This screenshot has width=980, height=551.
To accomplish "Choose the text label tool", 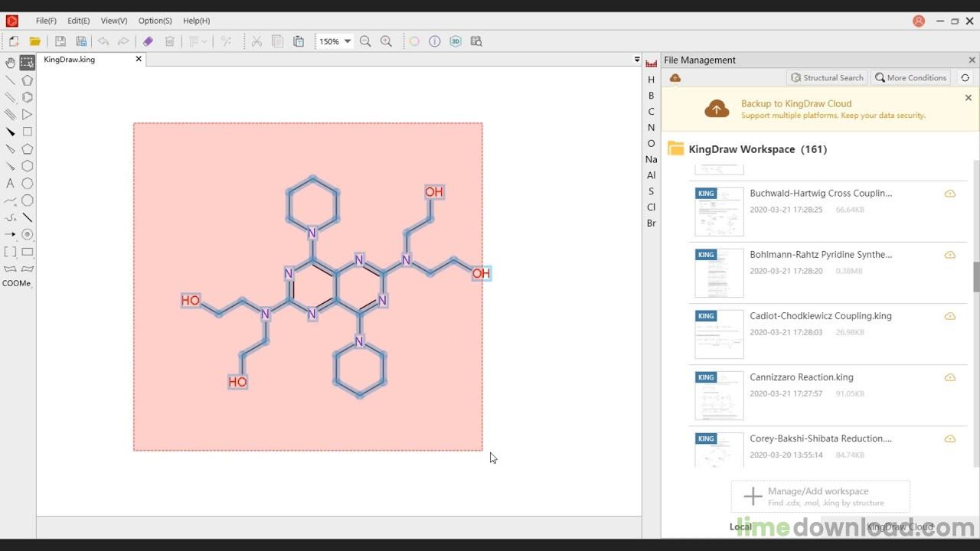I will coord(10,184).
